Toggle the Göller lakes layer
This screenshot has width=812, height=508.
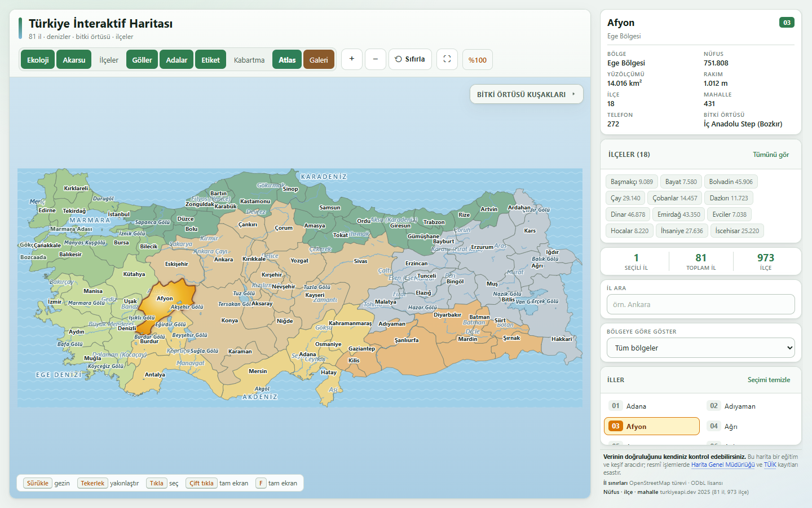click(142, 60)
